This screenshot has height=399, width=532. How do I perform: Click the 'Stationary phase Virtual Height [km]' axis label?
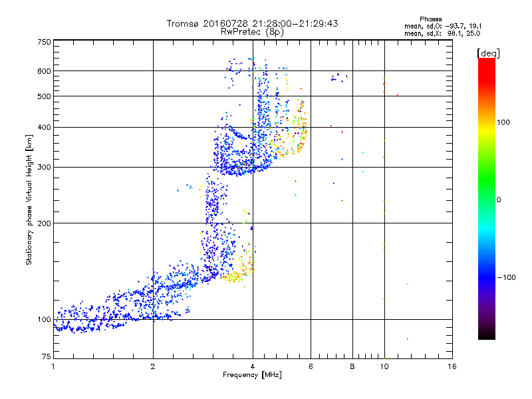[29, 199]
